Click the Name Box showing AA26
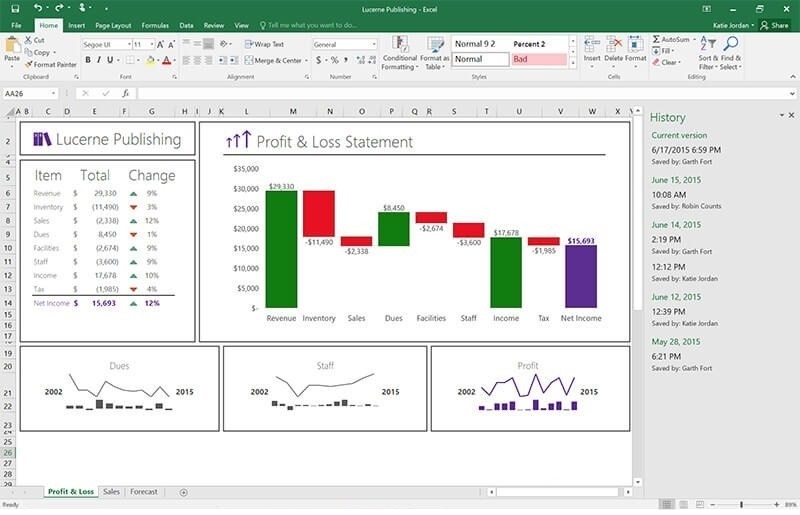The width and height of the screenshot is (800, 515). point(30,93)
